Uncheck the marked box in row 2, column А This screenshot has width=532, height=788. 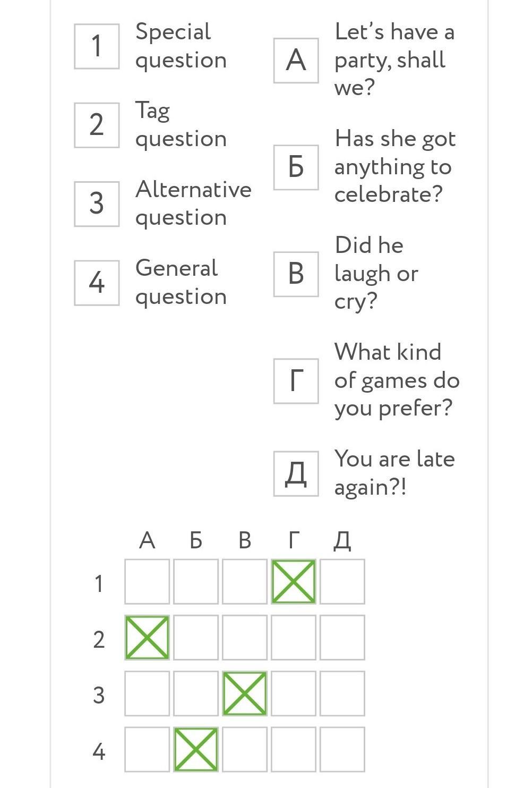(147, 638)
